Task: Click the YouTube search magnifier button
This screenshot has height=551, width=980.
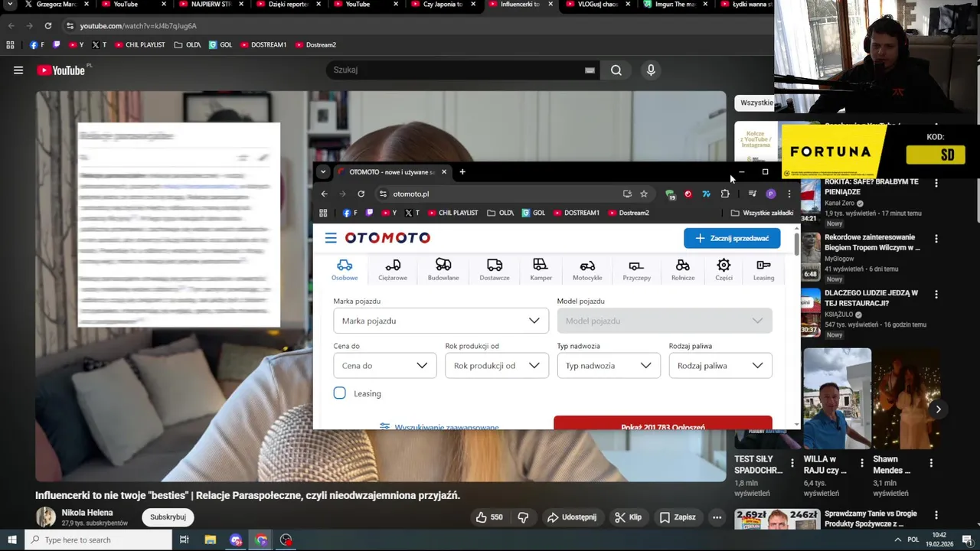Action: pyautogui.click(x=616, y=70)
